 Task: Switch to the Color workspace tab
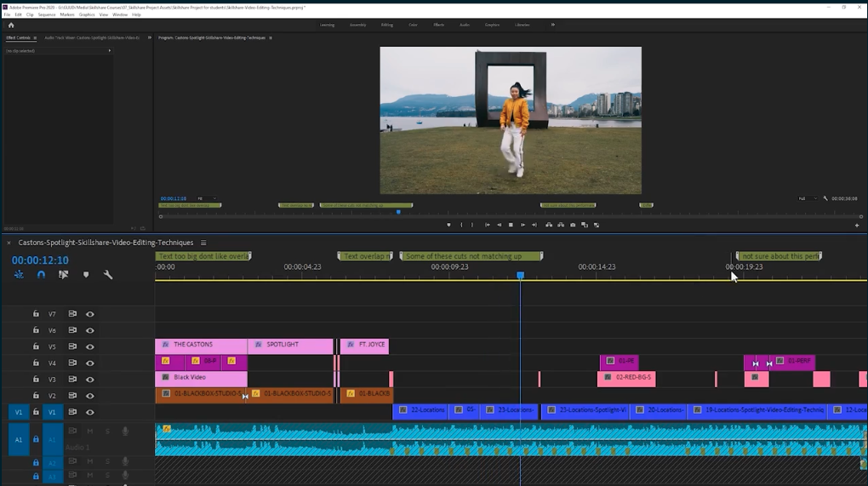pyautogui.click(x=413, y=25)
